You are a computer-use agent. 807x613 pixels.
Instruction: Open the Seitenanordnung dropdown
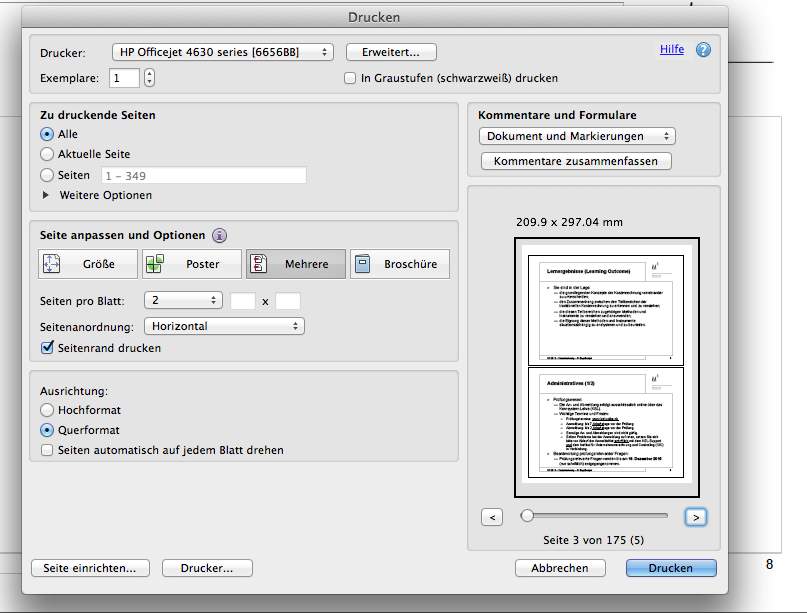pos(222,325)
